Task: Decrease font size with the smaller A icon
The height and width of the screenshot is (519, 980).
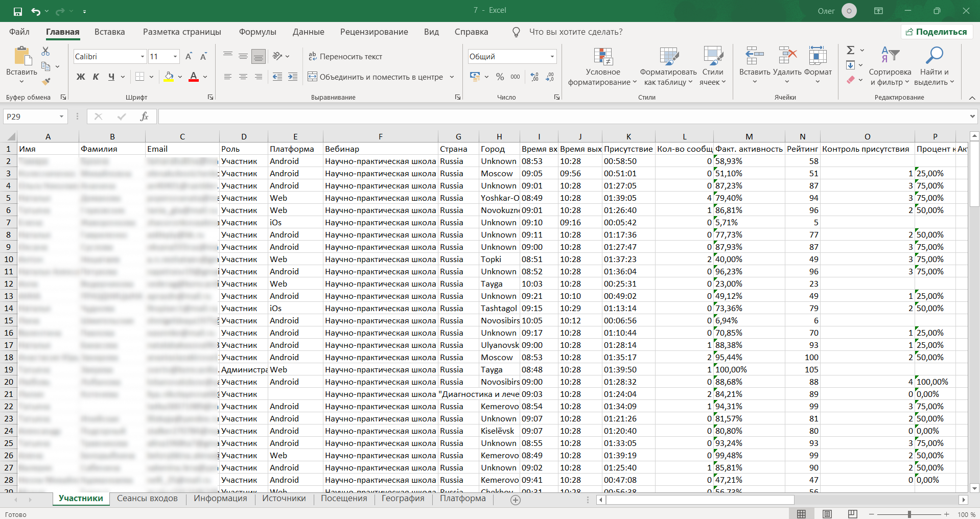Action: point(203,57)
